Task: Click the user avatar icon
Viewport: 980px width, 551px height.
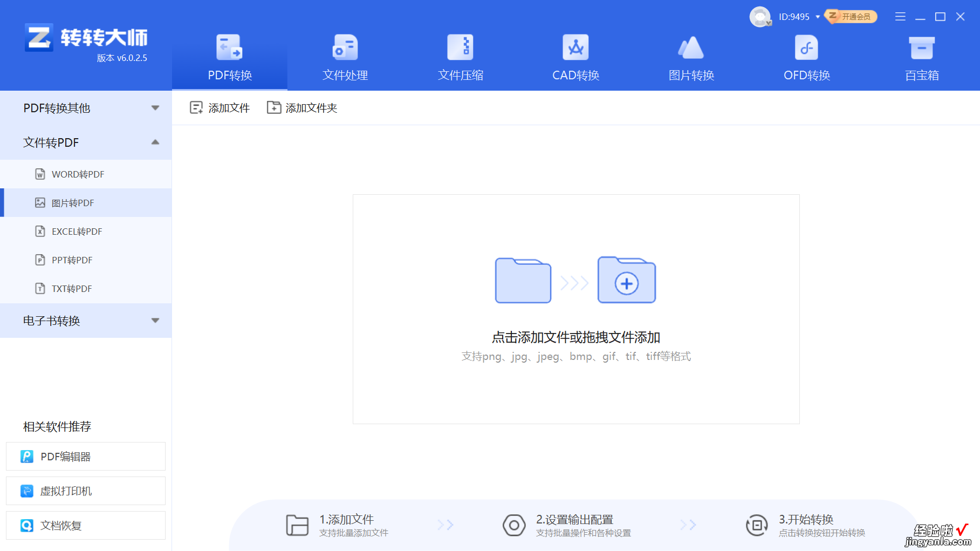Action: coord(760,17)
